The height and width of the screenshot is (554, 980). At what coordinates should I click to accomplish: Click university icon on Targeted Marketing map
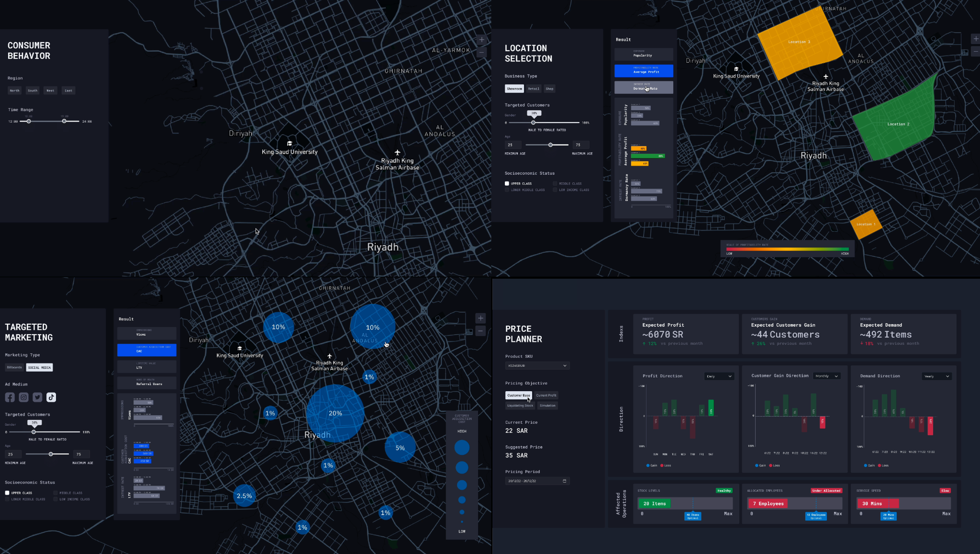coord(240,348)
